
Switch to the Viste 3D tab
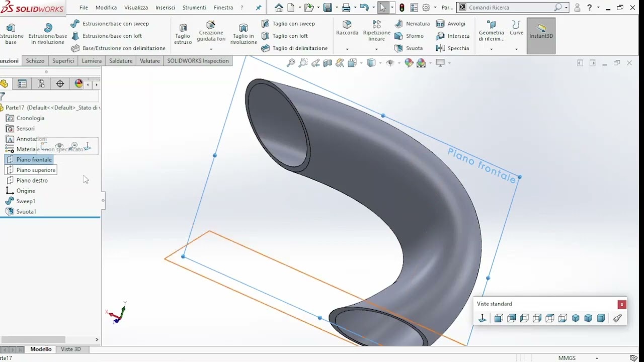pyautogui.click(x=71, y=349)
